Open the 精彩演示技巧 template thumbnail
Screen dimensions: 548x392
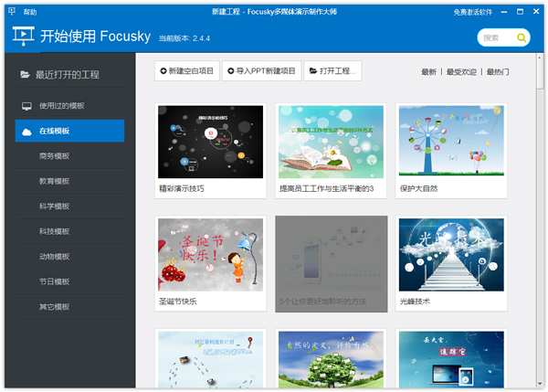pos(210,142)
